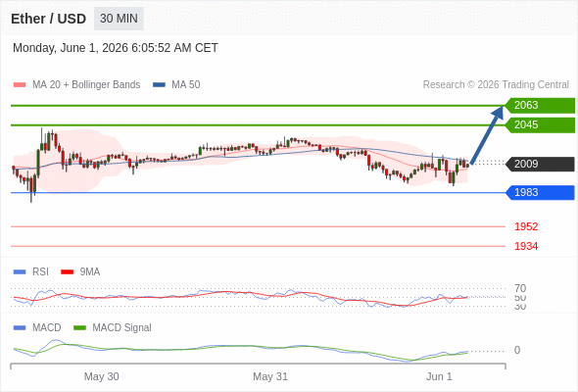Click the blue 1983 pivot tag
Image resolution: width=578 pixels, height=392 pixels.
coord(540,192)
